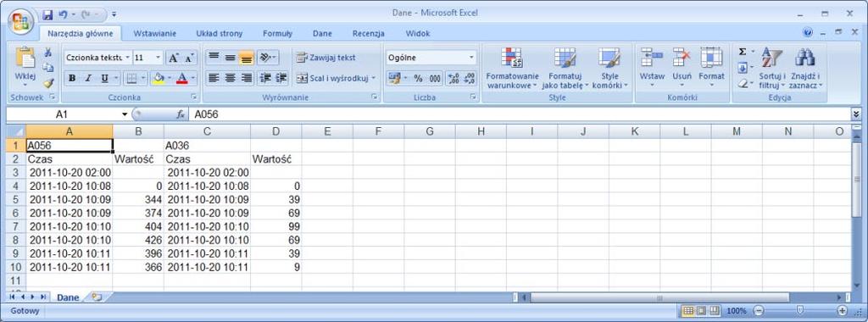The height and width of the screenshot is (322, 868).
Task: Align text to the top
Action: pyautogui.click(x=214, y=58)
